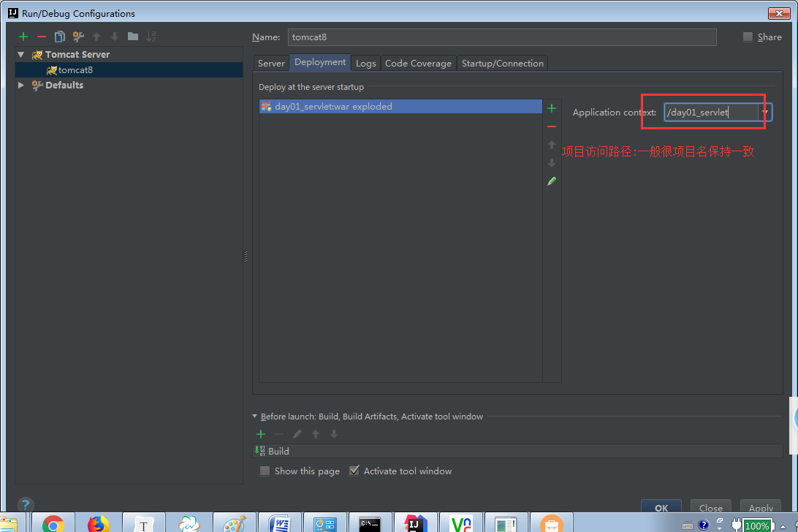Open the Word taskbar icon

coord(279,523)
